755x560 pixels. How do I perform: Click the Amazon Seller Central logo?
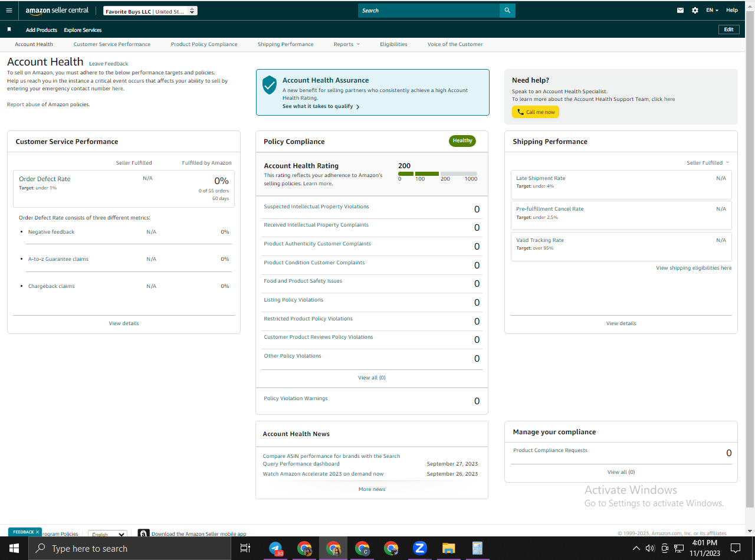tap(57, 11)
